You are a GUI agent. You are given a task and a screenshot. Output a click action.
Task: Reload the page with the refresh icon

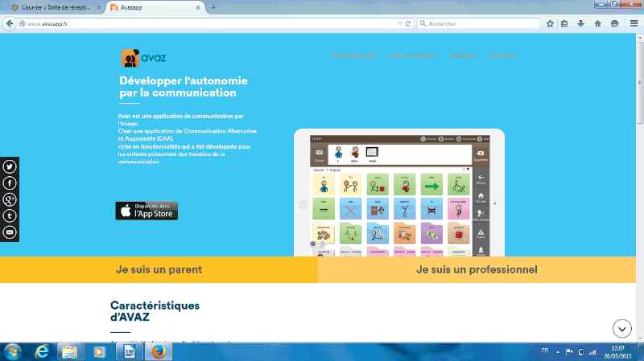409,23
